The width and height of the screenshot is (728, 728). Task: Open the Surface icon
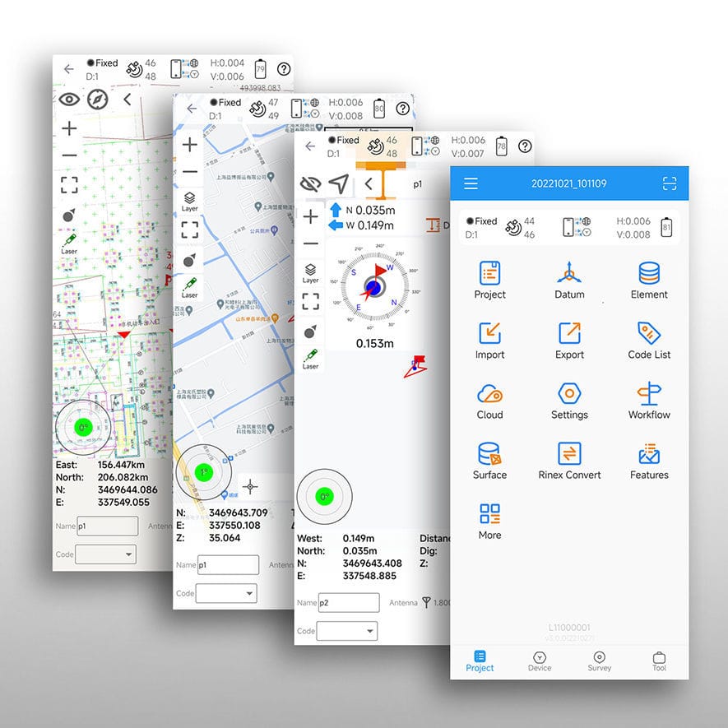[x=489, y=454]
